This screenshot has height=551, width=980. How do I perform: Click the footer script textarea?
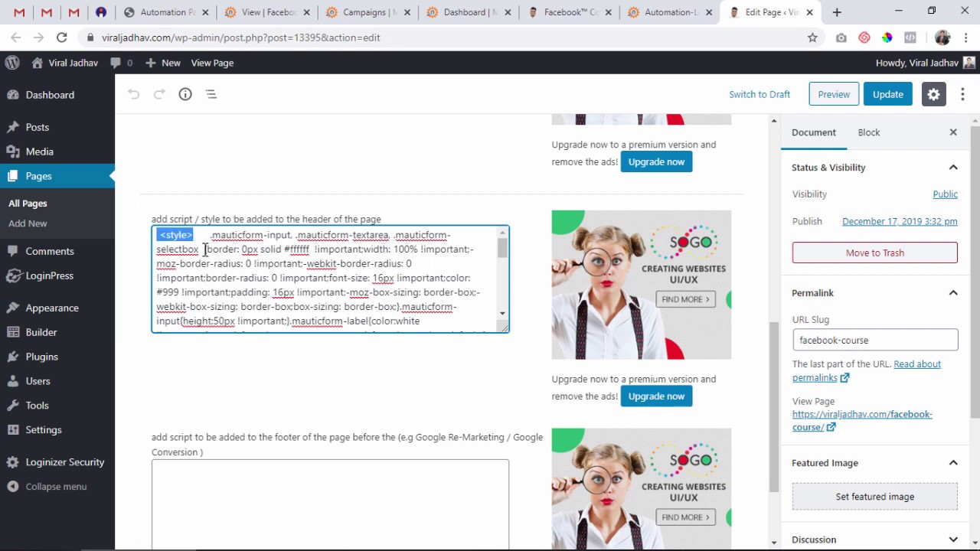click(331, 505)
